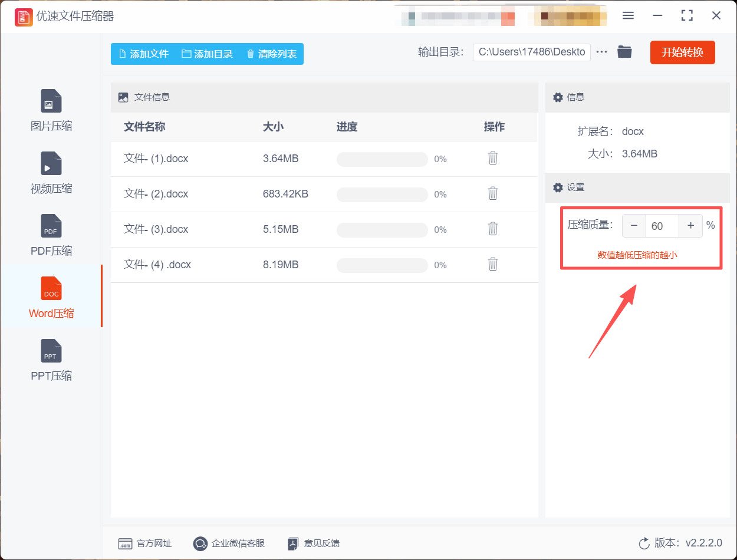Image resolution: width=737 pixels, height=560 pixels.
Task: Minimize the compressor window
Action: point(657,16)
